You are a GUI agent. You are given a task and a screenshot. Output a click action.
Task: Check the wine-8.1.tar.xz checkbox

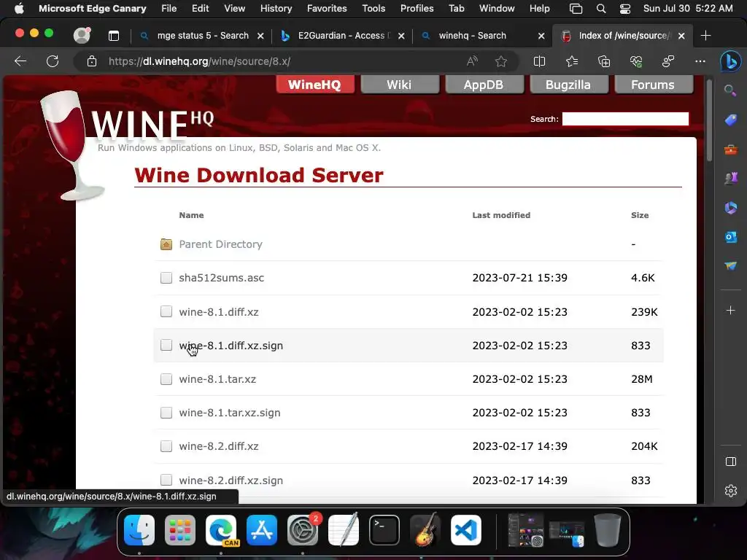click(x=166, y=379)
